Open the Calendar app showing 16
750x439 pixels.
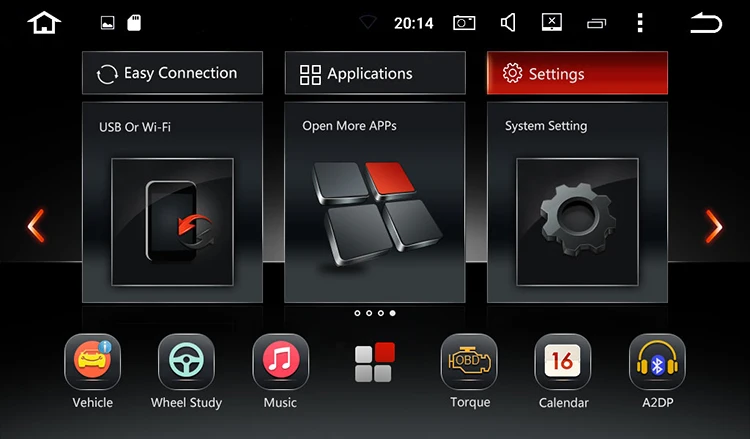coord(563,362)
